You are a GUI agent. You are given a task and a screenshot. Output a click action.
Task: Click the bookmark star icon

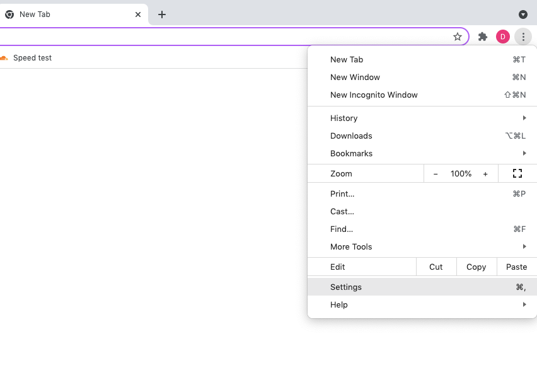tap(457, 37)
